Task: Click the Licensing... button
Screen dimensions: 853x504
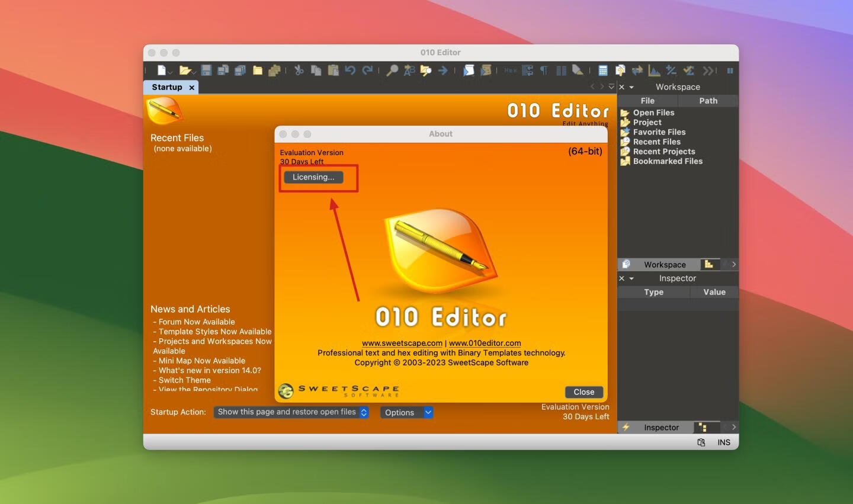Action: (x=313, y=177)
